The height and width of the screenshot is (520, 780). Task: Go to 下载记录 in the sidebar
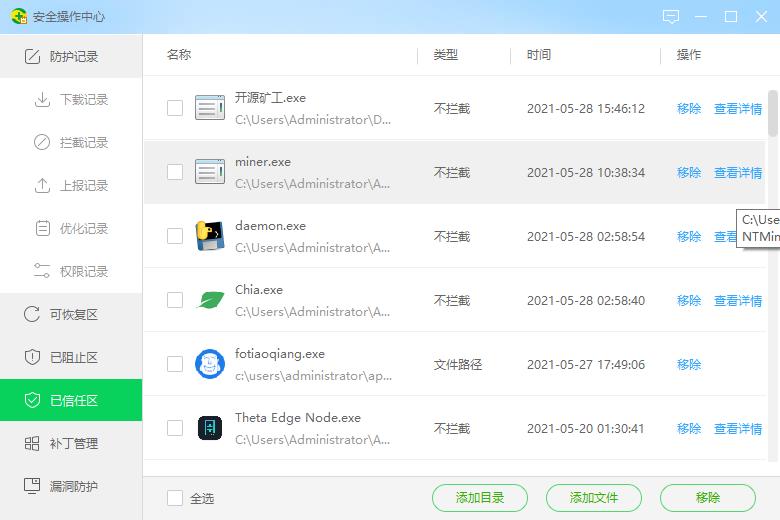coord(71,100)
